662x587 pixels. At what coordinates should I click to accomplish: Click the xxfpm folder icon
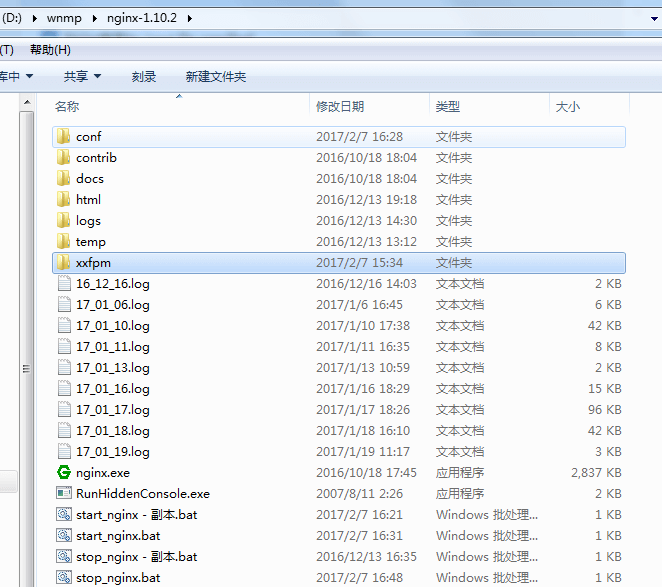[64, 263]
